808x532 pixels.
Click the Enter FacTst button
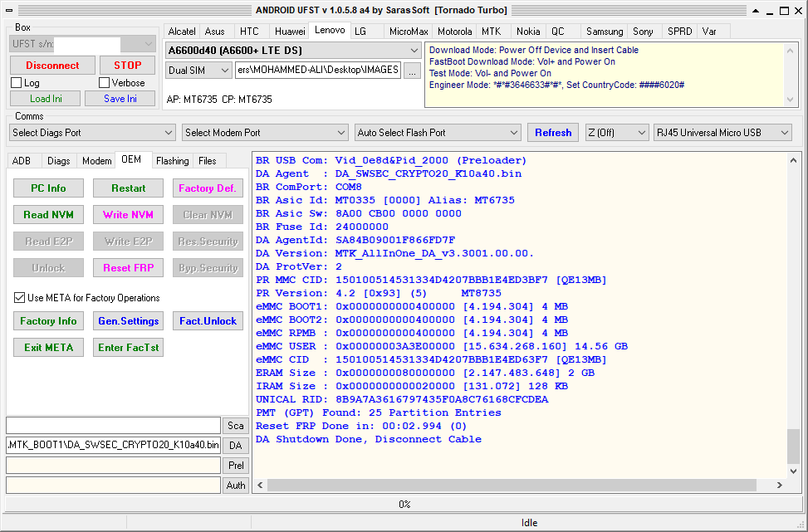pos(129,348)
